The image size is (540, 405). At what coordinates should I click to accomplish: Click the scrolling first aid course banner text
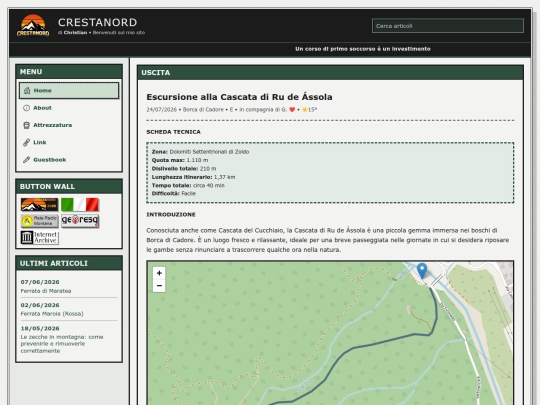click(363, 49)
